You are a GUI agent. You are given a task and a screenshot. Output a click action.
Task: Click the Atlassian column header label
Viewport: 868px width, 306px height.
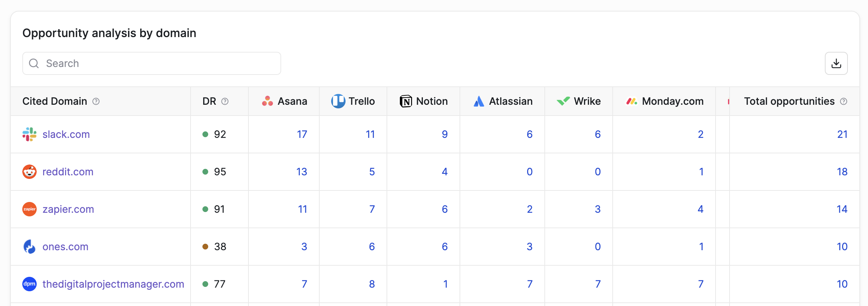[x=511, y=101]
